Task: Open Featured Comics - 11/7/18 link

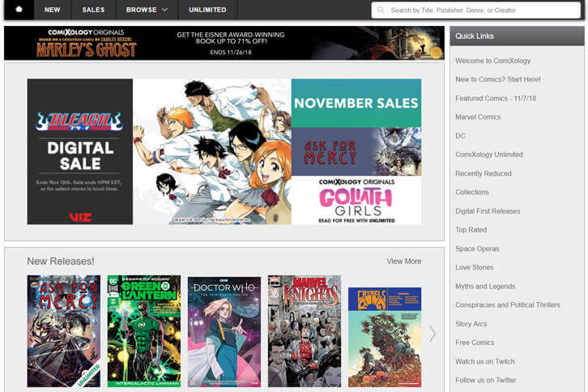Action: click(x=496, y=98)
